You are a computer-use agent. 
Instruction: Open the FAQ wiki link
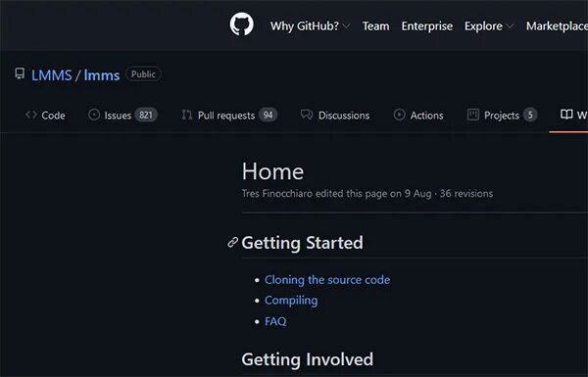(275, 321)
